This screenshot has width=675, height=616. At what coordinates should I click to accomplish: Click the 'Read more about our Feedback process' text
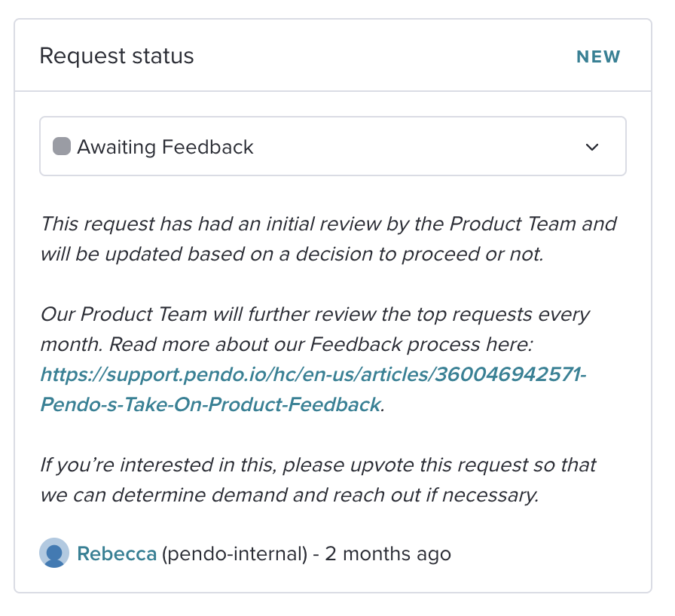coord(321,344)
